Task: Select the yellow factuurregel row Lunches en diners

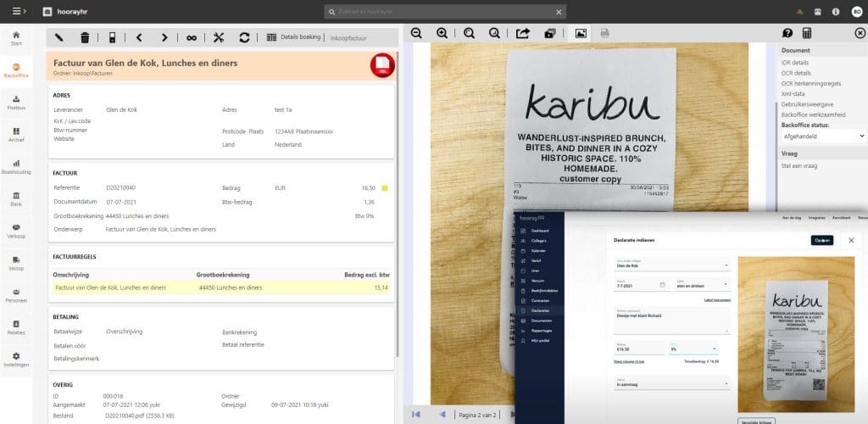Action: pos(221,287)
